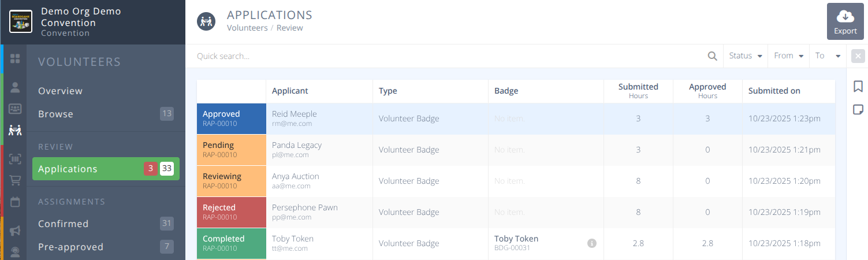Click Demo Org Demo Convention title
This screenshot has width=868, height=260.
81,17
